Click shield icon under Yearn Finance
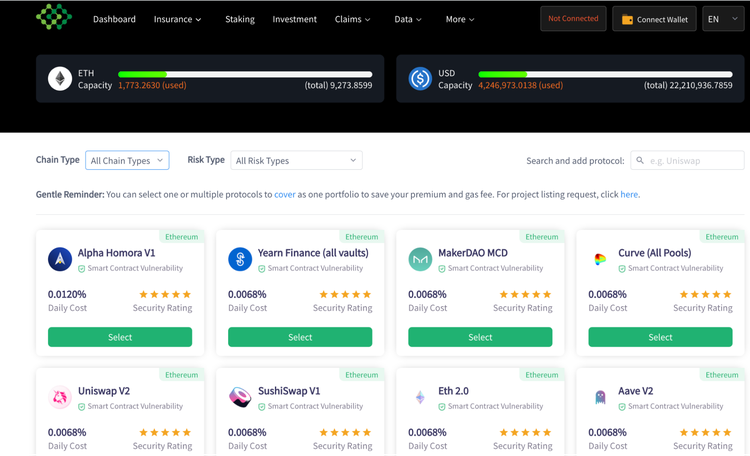Viewport: 750px width, 456px height. pyautogui.click(x=262, y=269)
